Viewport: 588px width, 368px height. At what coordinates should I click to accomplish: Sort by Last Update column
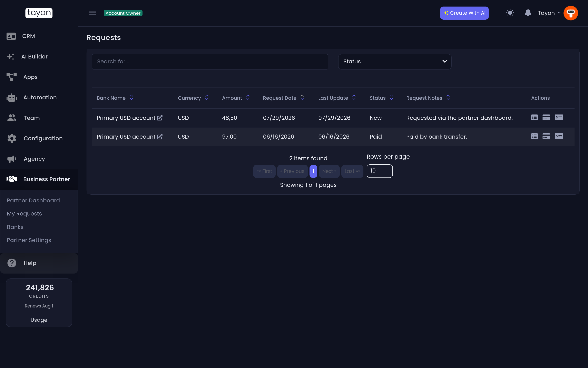[354, 98]
